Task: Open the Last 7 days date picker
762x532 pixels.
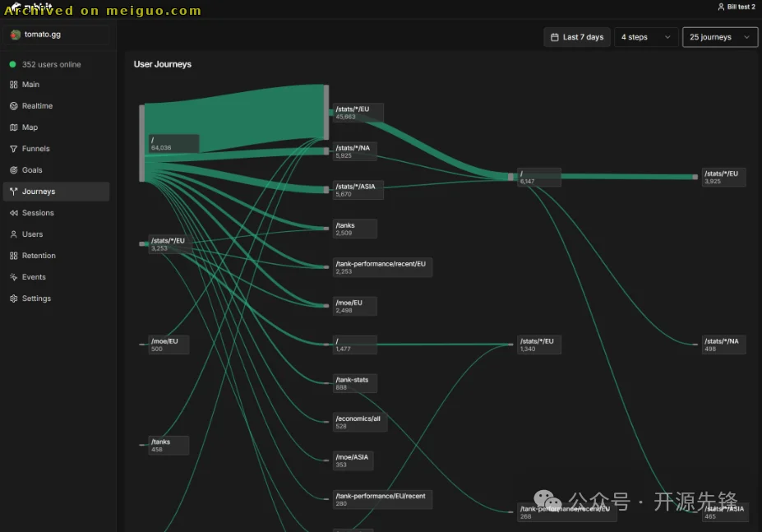Action: (576, 37)
